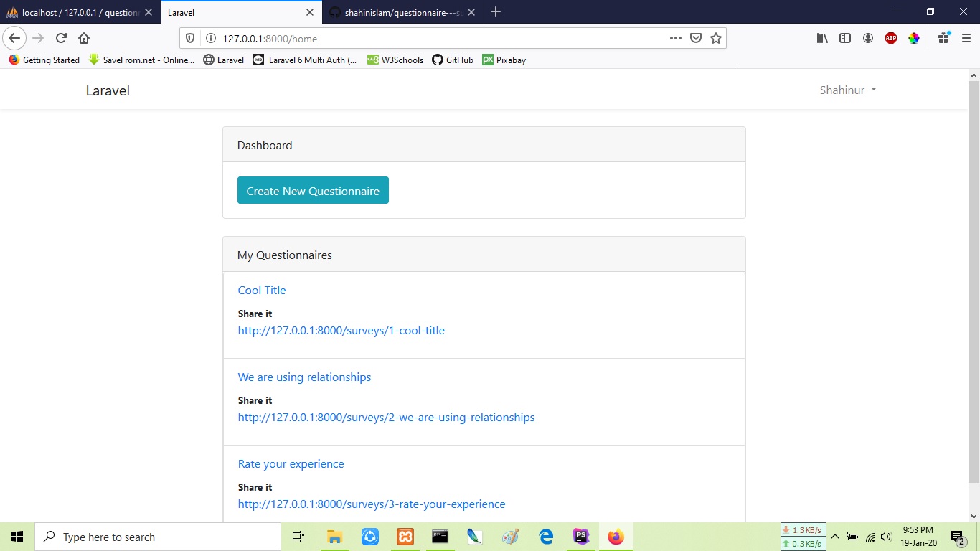Viewport: 980px width, 551px height.
Task: Reload the current page
Action: 60,38
